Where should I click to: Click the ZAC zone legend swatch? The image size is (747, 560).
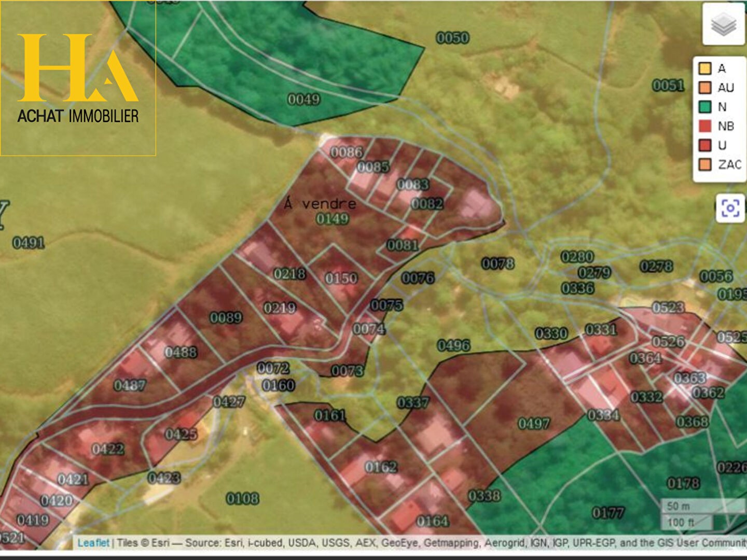point(705,164)
